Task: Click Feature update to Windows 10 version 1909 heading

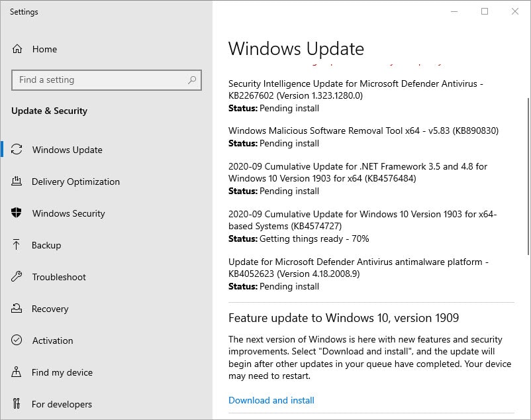Action: pos(344,318)
